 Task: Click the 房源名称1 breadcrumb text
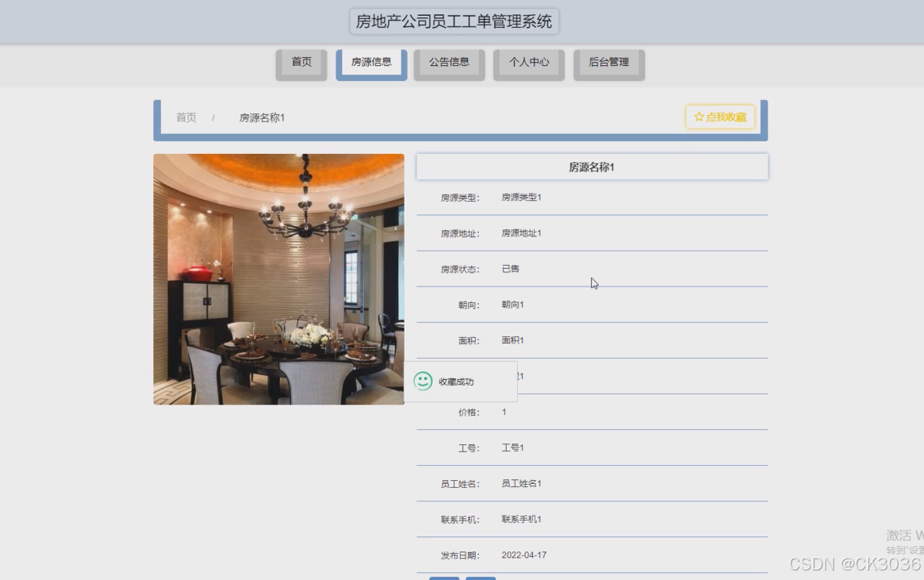[262, 117]
